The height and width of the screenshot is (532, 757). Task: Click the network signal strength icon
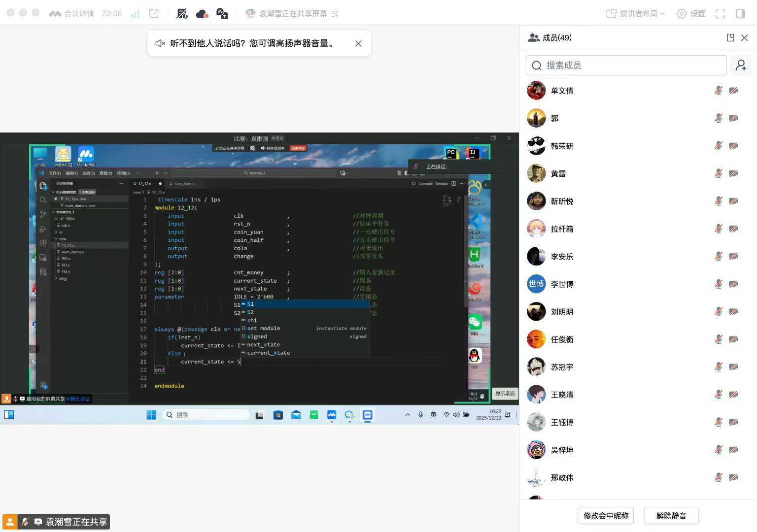click(135, 13)
